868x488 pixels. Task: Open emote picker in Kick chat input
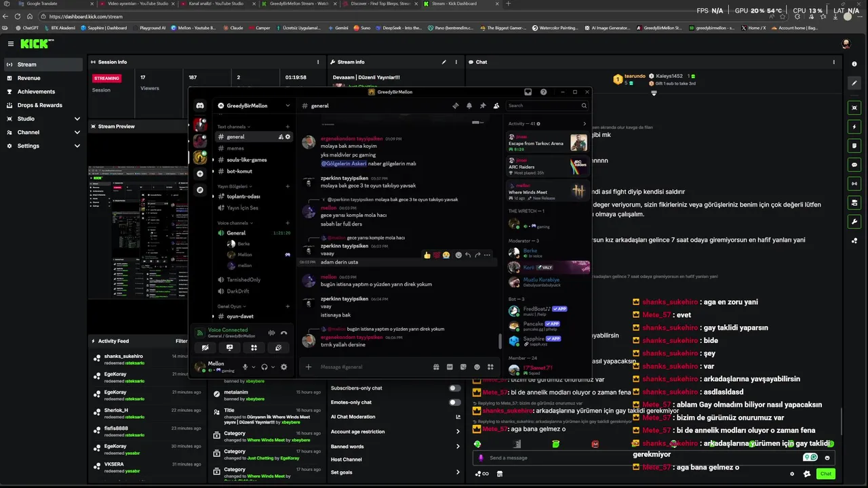pos(827,457)
